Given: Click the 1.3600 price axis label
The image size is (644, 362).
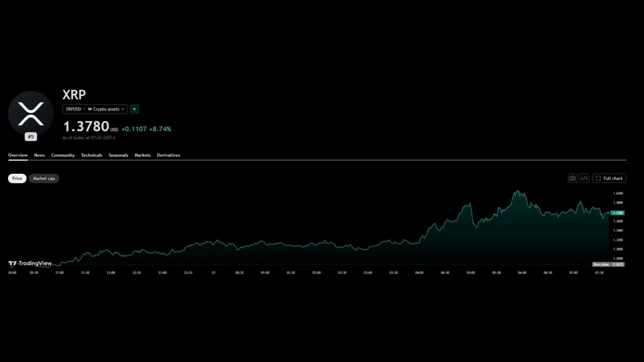Looking at the screenshot, I should pyautogui.click(x=618, y=221).
